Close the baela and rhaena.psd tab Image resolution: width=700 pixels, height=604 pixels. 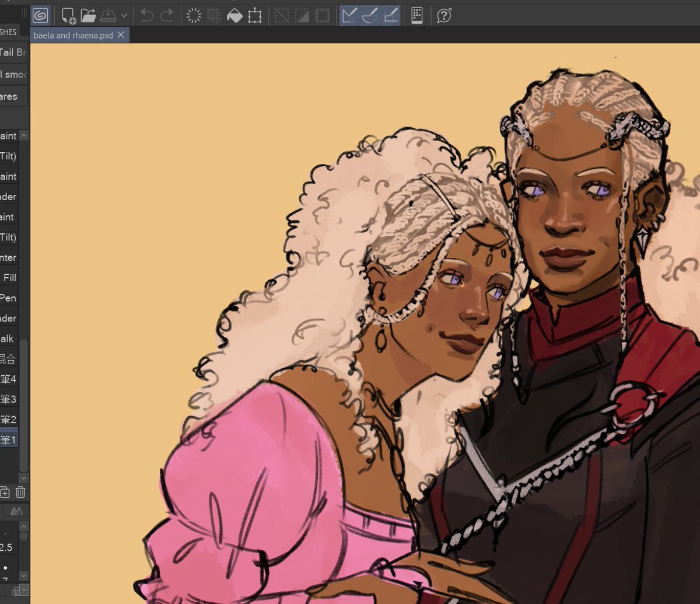pos(121,35)
